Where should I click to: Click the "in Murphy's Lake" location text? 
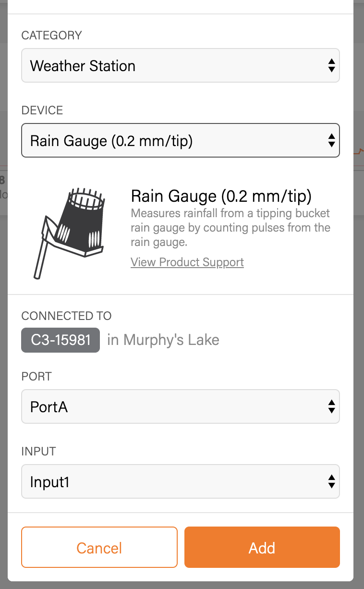tap(163, 340)
